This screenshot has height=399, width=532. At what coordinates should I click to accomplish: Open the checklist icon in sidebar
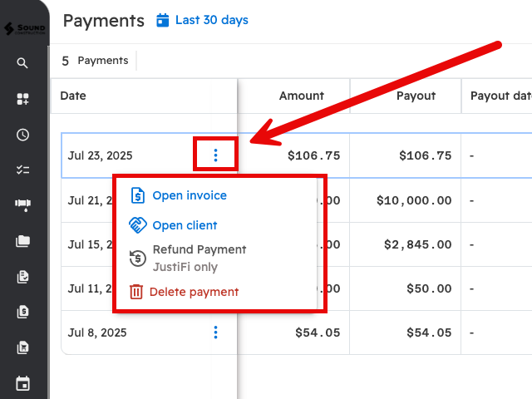[22, 170]
